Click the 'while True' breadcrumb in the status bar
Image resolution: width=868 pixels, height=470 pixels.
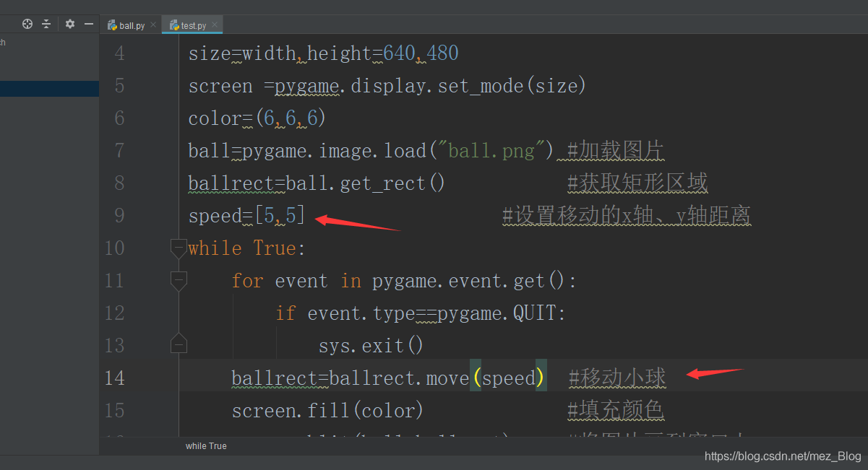(206, 445)
